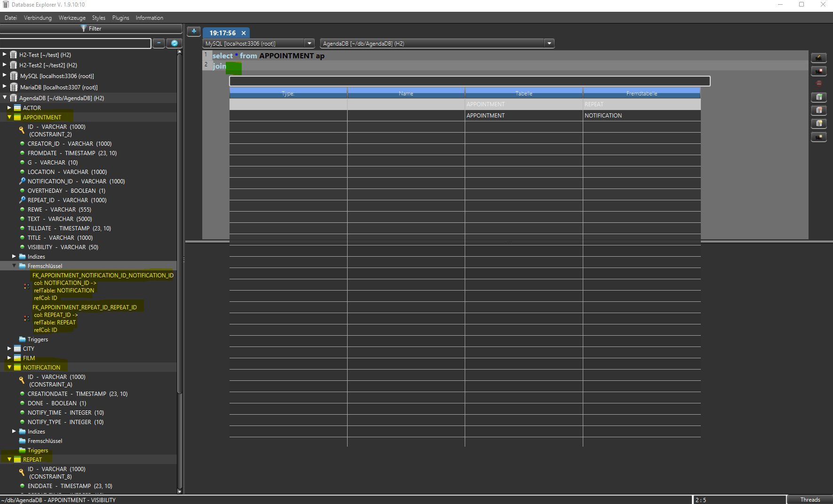Select the 19:17:56 query tab
833x504 pixels.
tap(222, 33)
